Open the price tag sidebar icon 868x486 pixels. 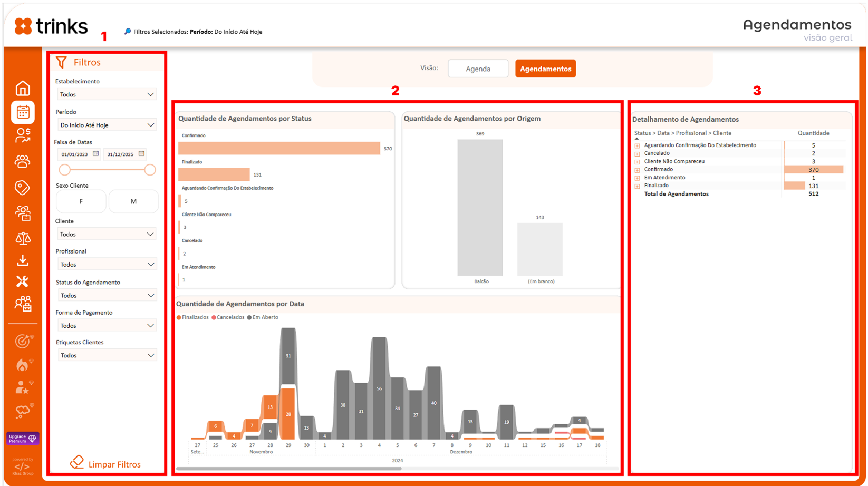coord(22,187)
